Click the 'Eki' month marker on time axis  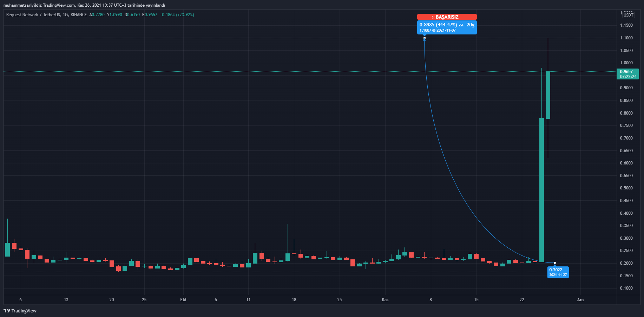pos(183,300)
